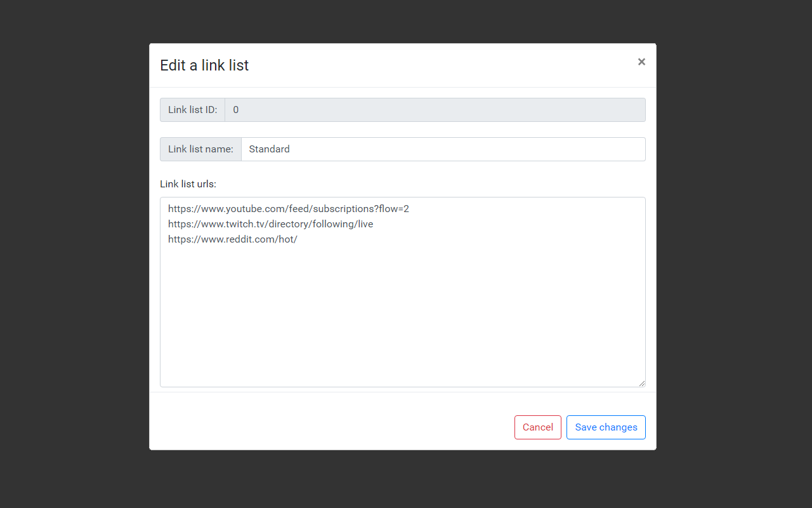Image resolution: width=812 pixels, height=508 pixels.
Task: Click the empty space below the URL list
Action: [402, 317]
